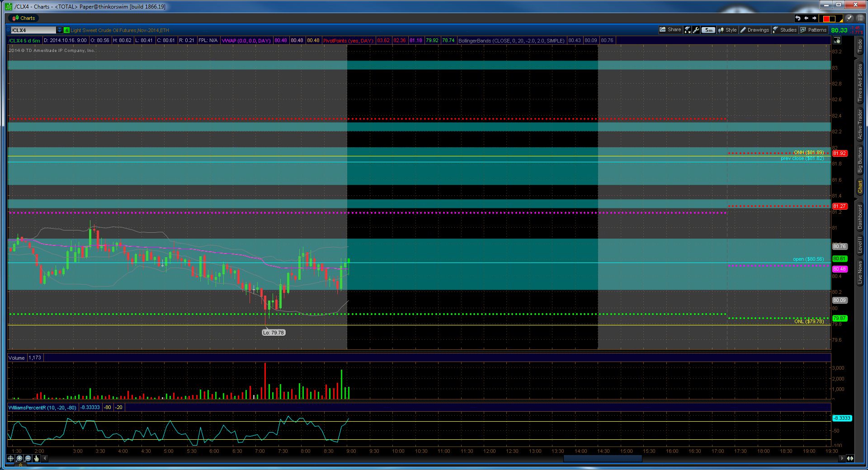Open chart settings wrench icon

click(x=696, y=30)
